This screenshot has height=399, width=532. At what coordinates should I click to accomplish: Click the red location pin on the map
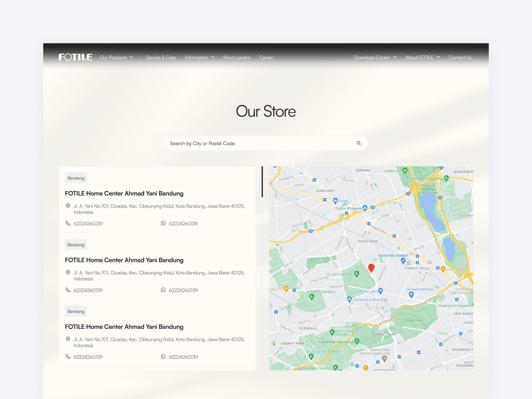[x=372, y=268]
